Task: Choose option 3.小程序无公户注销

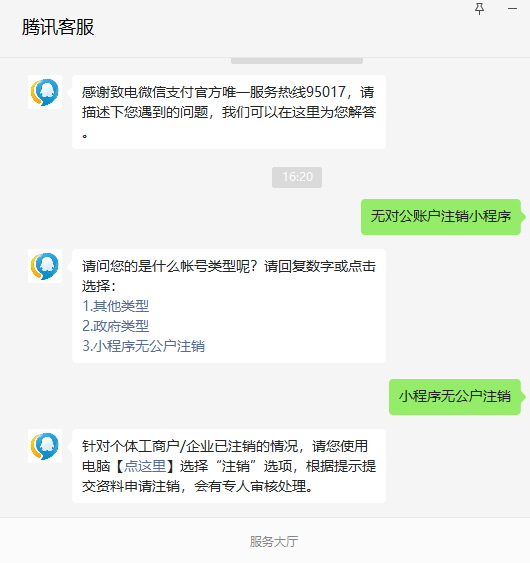Action: click(143, 346)
